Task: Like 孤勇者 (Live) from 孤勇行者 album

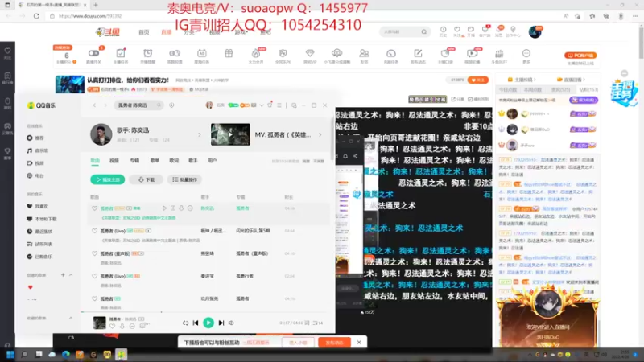Action: (94, 276)
